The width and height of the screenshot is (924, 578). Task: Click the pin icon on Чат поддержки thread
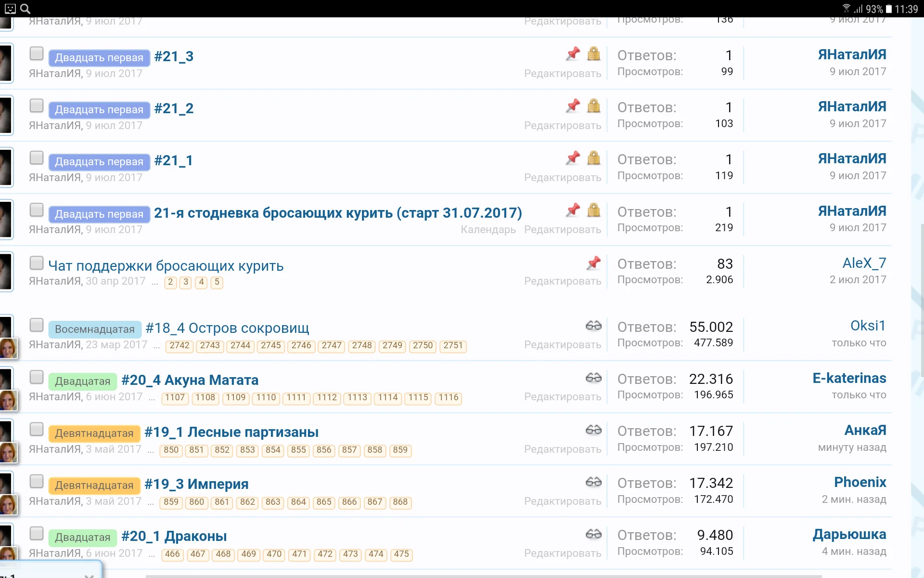[x=593, y=263]
